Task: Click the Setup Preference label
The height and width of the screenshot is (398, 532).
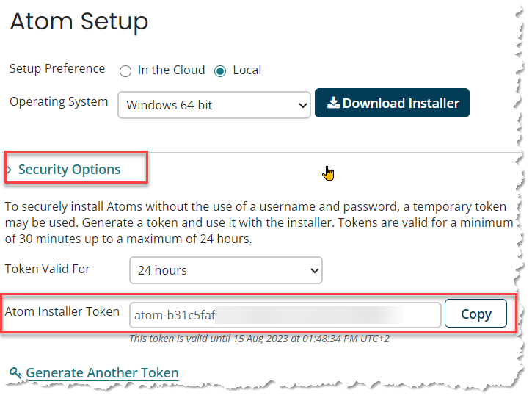Action: click(x=57, y=68)
